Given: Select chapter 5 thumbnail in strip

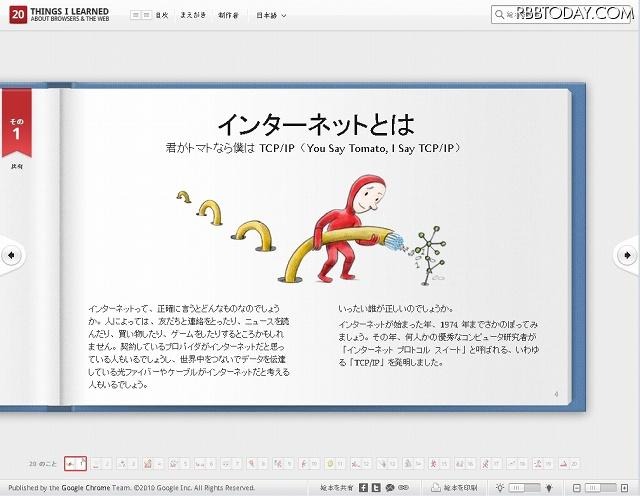Looking at the screenshot, I should pos(179,464).
